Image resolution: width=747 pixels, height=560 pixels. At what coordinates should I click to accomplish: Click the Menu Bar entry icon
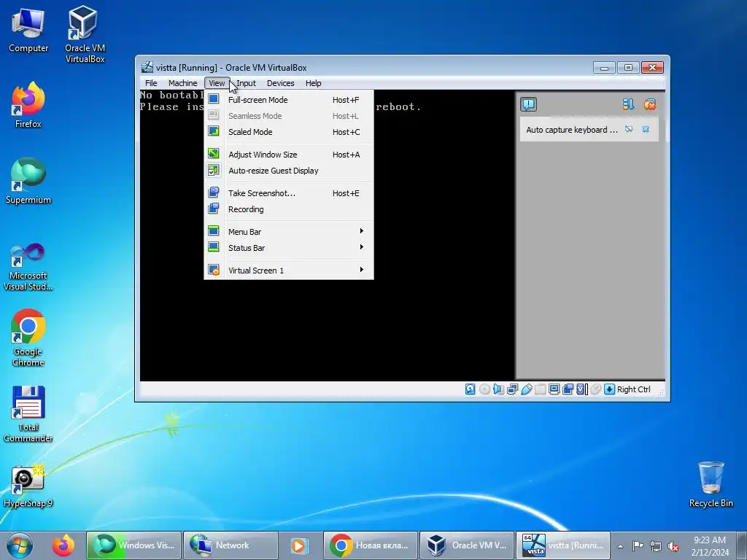[x=214, y=230]
